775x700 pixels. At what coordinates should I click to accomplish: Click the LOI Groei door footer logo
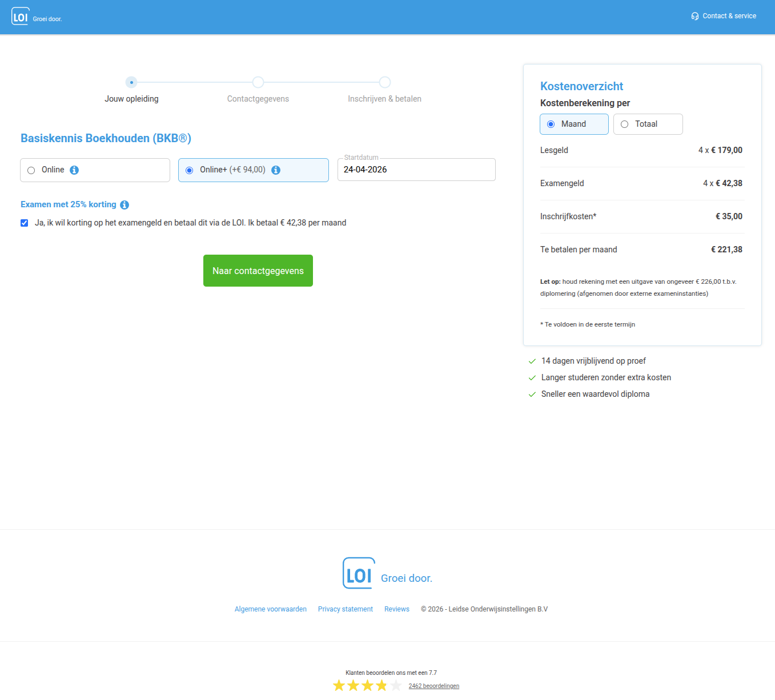(387, 573)
